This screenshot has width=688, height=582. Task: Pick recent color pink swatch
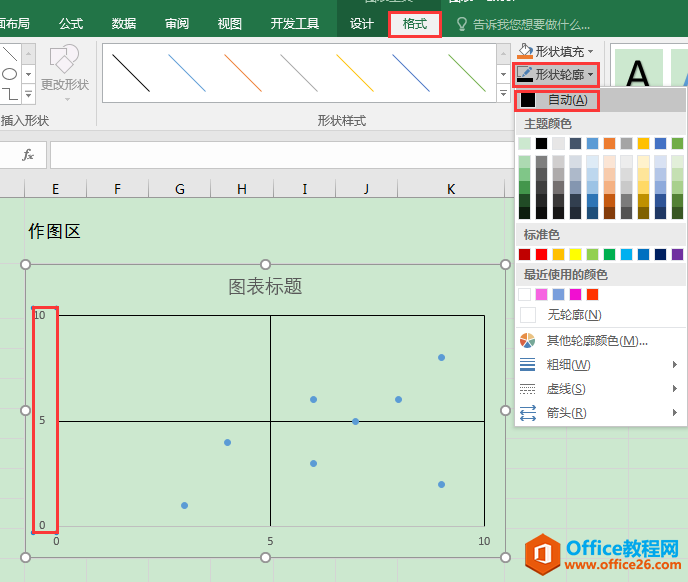click(541, 295)
